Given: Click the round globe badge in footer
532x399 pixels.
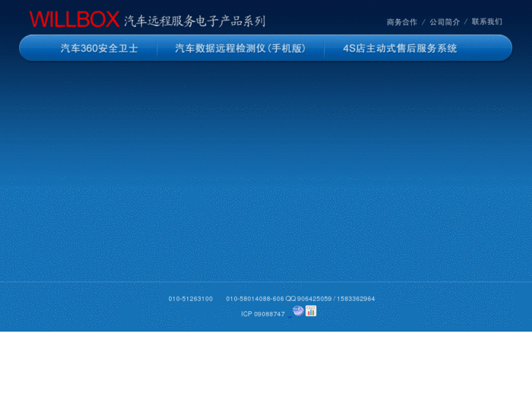Looking at the screenshot, I should [x=298, y=310].
